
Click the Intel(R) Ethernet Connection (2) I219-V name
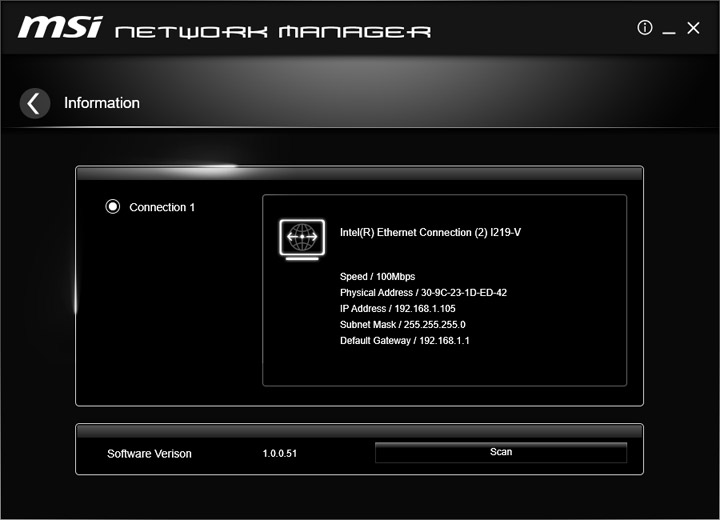(x=430, y=232)
